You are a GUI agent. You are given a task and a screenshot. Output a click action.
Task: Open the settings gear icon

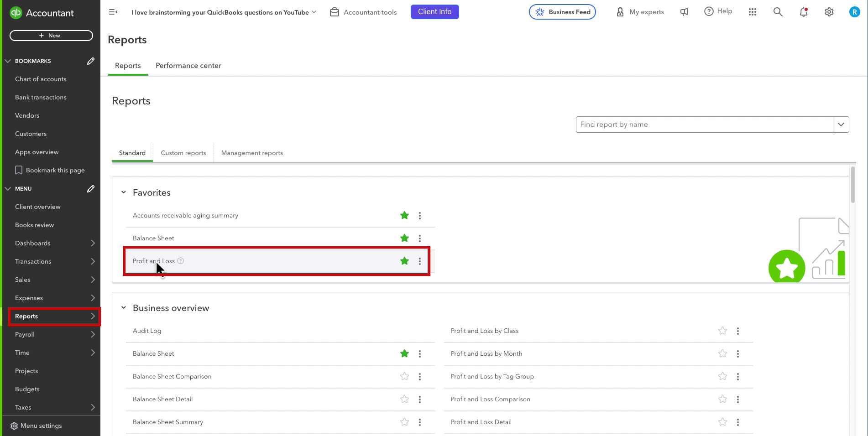pyautogui.click(x=829, y=12)
